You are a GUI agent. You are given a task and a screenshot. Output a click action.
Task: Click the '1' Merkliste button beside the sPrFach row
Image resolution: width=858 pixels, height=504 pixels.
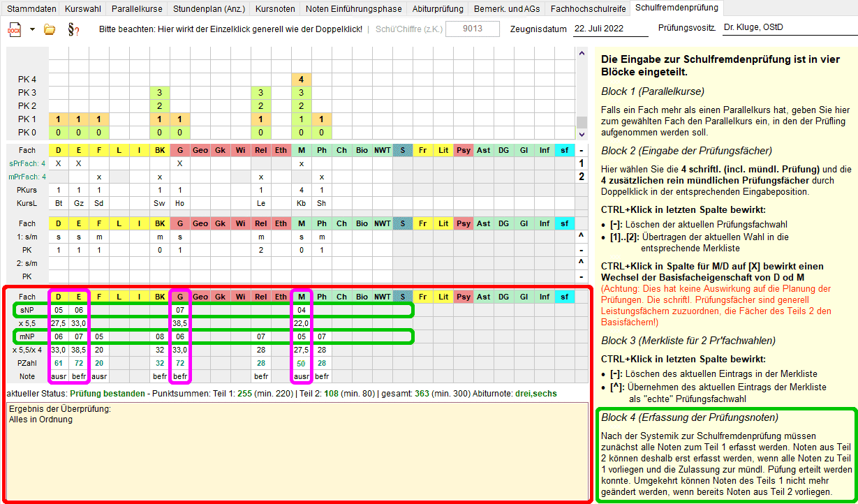(x=581, y=163)
